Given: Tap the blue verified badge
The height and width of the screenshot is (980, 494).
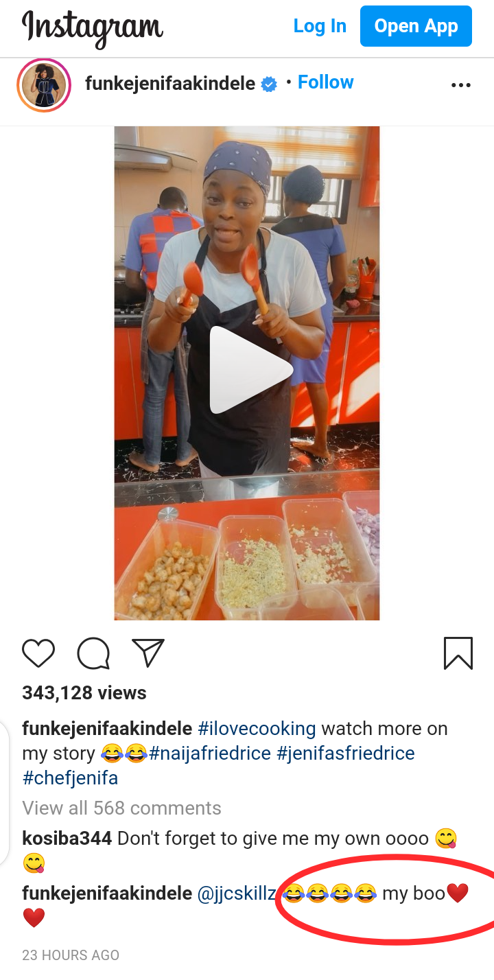Looking at the screenshot, I should [270, 84].
